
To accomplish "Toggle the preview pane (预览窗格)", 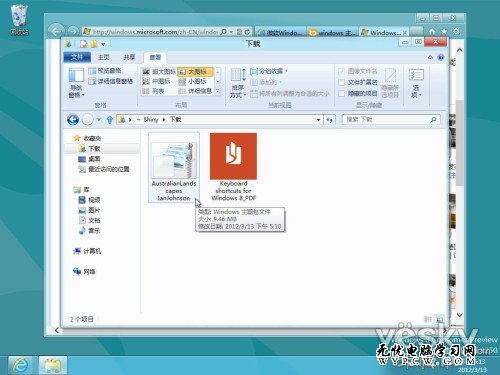I will (105, 71).
